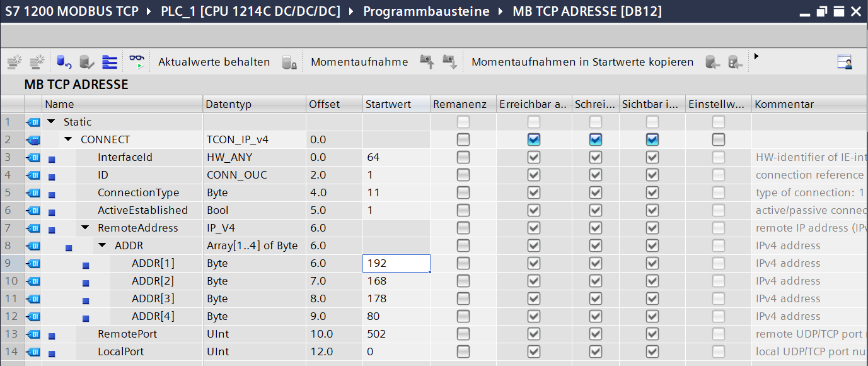Collapse the Static tree node

(x=51, y=122)
